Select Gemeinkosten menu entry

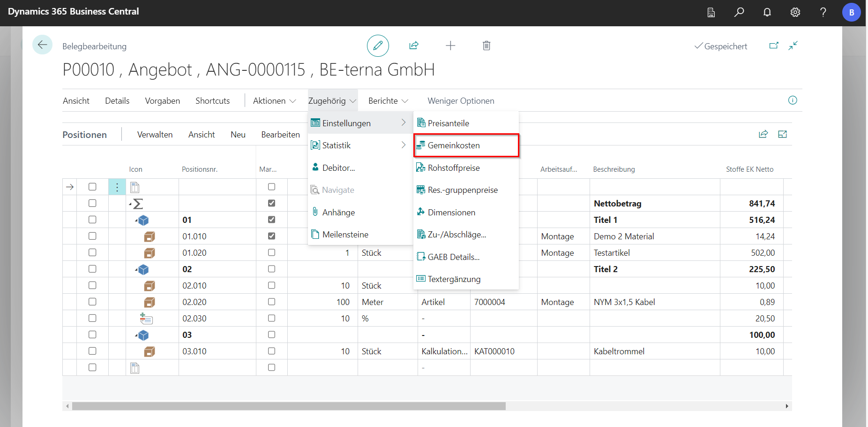466,145
